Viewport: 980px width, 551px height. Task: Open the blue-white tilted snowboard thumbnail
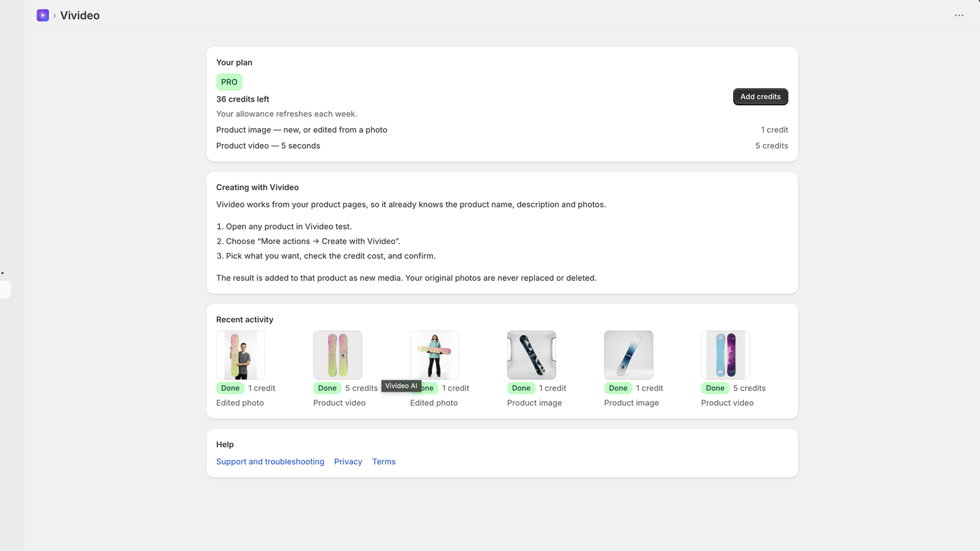(x=628, y=355)
